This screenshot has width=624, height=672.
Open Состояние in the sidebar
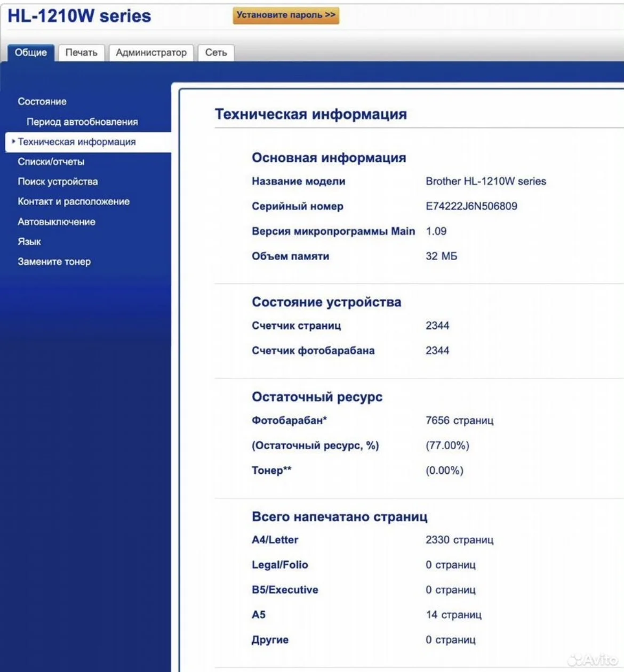click(42, 101)
